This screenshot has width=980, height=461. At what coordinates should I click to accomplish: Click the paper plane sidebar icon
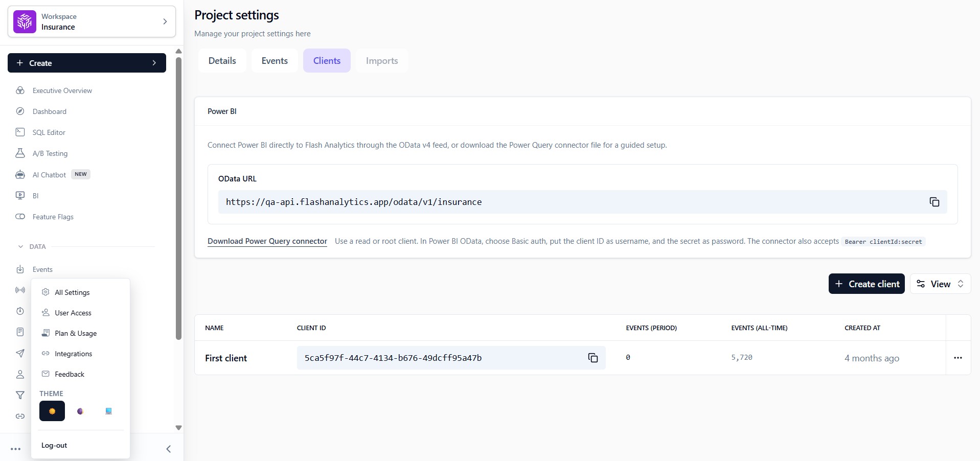click(20, 353)
